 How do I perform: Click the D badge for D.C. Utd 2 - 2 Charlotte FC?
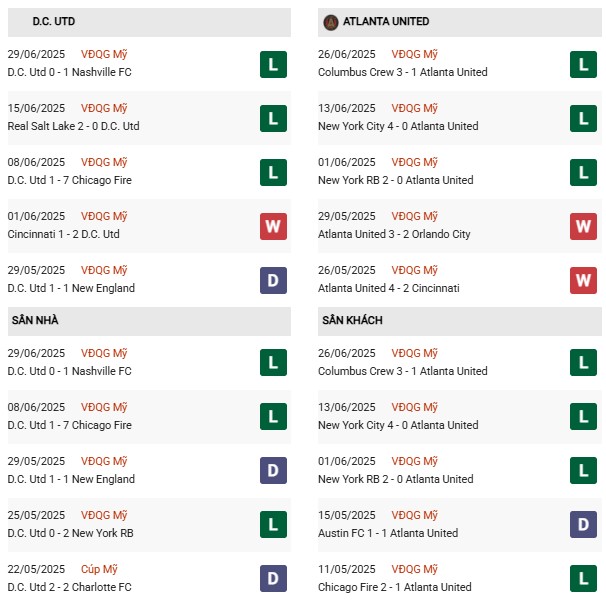272,579
